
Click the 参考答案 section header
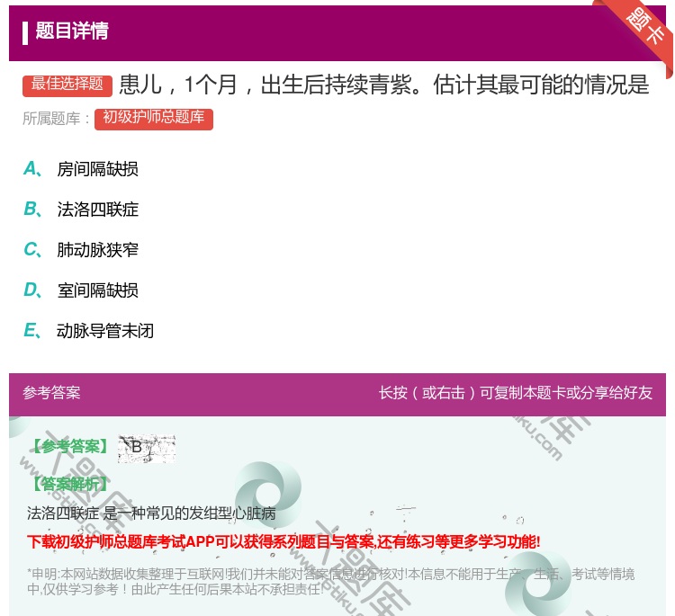pos(51,393)
